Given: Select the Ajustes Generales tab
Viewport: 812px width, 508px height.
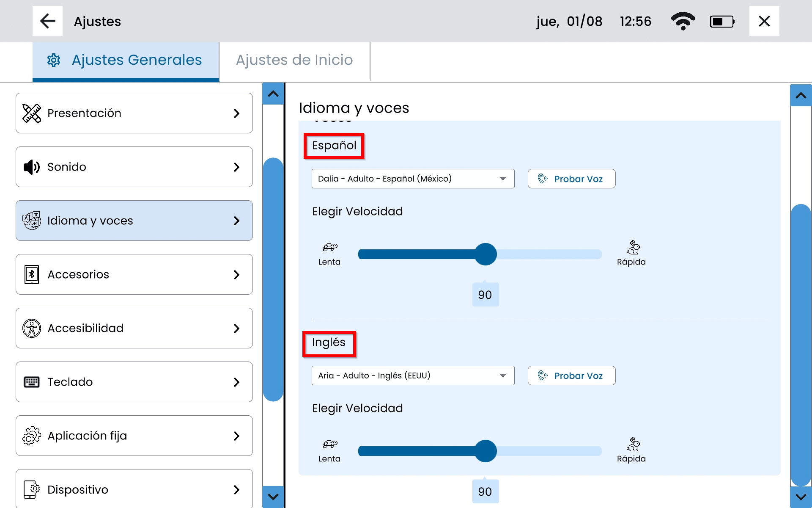Looking at the screenshot, I should 126,60.
